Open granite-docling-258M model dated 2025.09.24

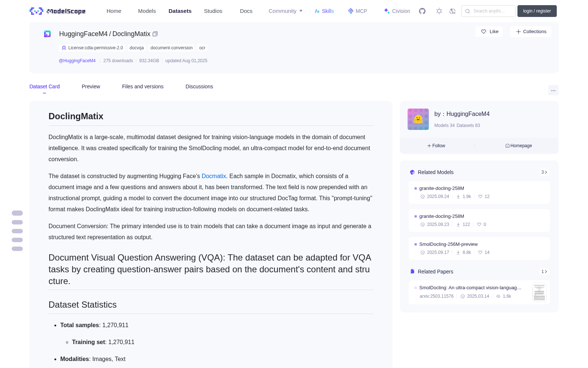point(479,192)
